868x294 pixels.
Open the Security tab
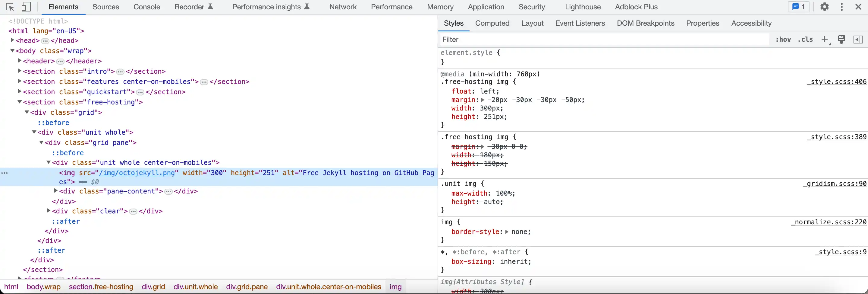point(532,7)
